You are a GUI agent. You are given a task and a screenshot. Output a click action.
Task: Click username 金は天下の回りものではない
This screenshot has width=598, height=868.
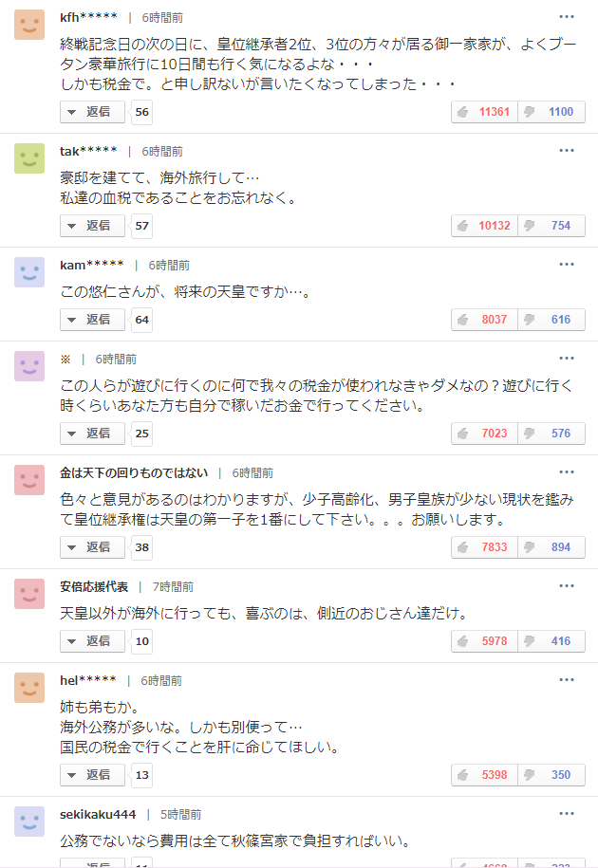tap(134, 473)
